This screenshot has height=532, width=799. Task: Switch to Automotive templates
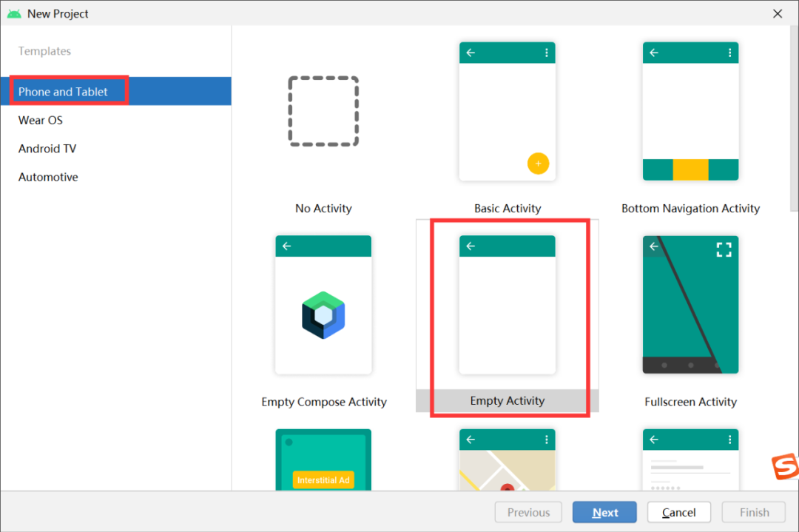pos(115,178)
